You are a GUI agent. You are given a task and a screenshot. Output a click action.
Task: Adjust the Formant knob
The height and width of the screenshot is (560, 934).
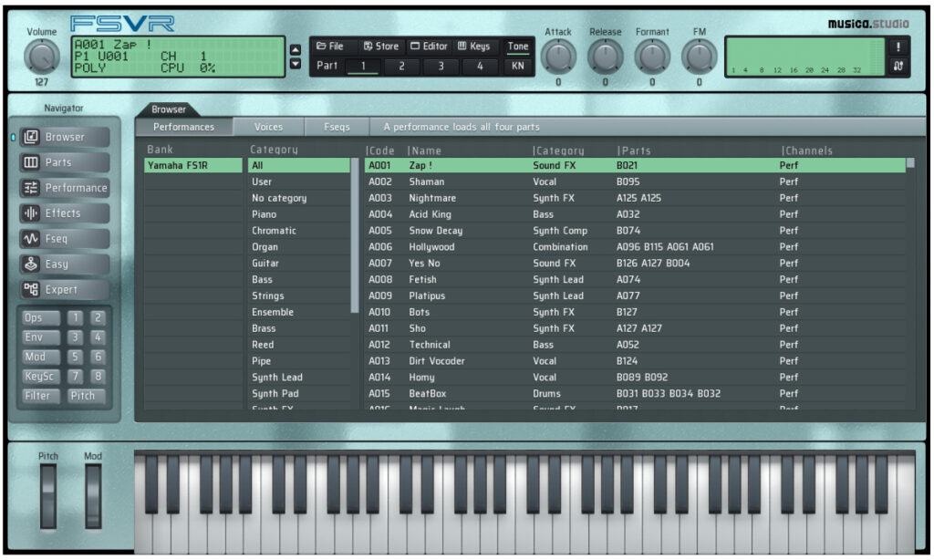(x=652, y=57)
